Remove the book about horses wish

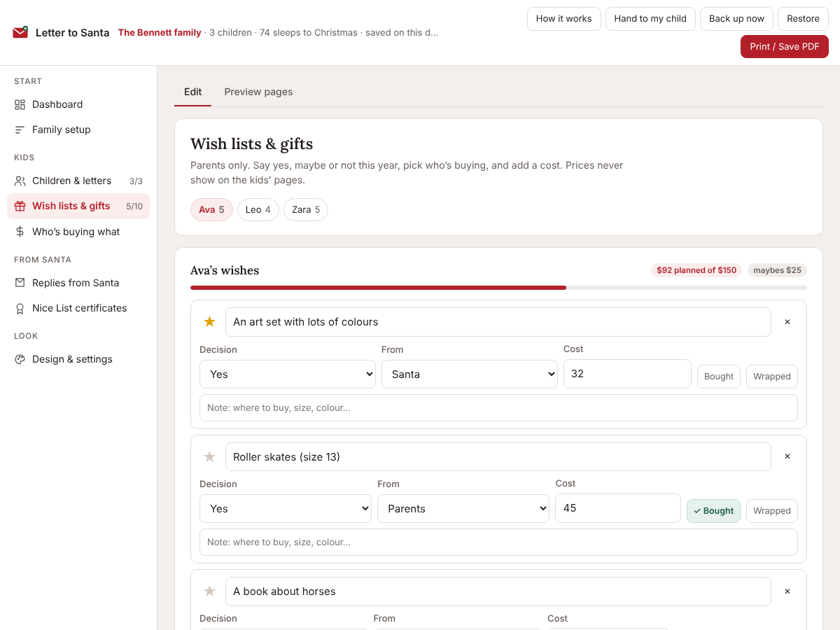(787, 591)
